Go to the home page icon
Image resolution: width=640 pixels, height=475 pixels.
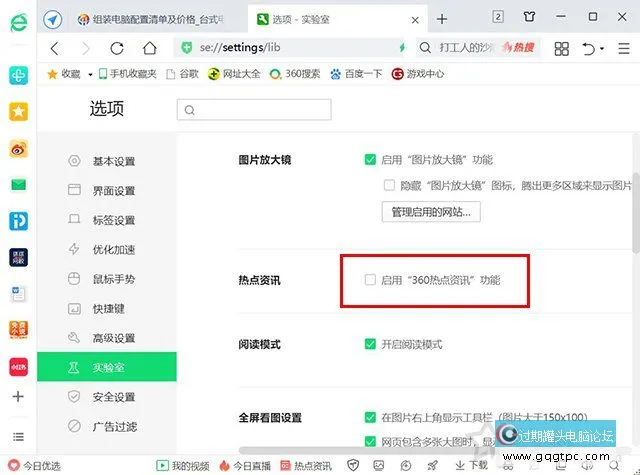(x=149, y=48)
